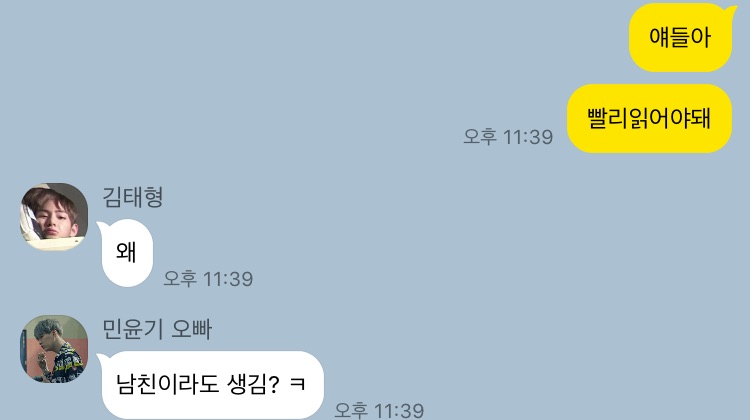Click timestamp beside the 빨리읽어야돼 message

pyautogui.click(x=508, y=137)
